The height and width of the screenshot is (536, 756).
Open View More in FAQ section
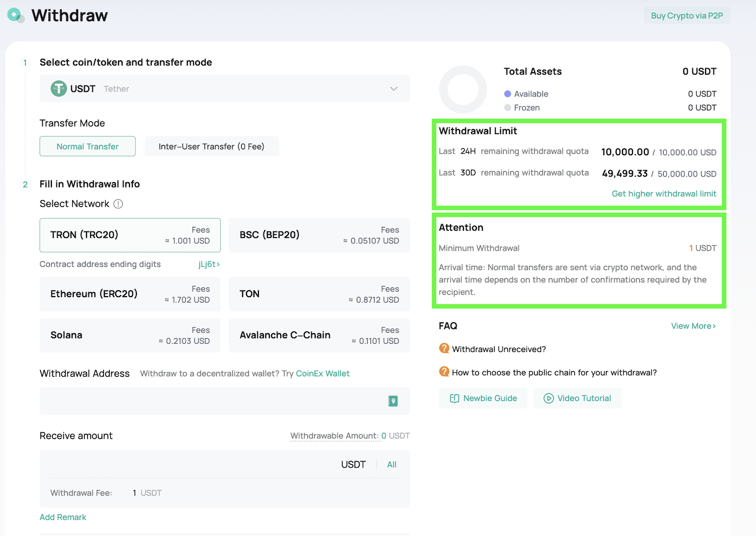pyautogui.click(x=693, y=326)
